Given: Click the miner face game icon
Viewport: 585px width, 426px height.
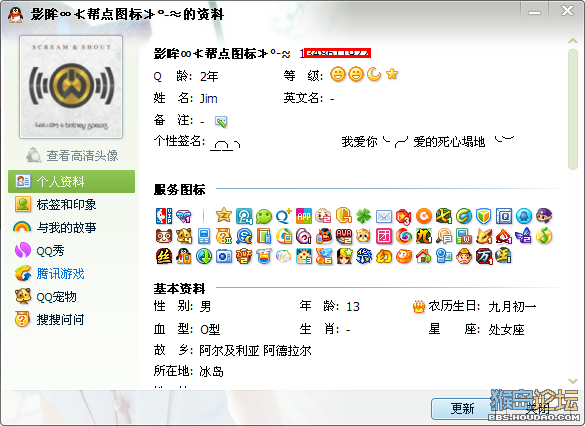Looking at the screenshot, I should pos(464,256).
